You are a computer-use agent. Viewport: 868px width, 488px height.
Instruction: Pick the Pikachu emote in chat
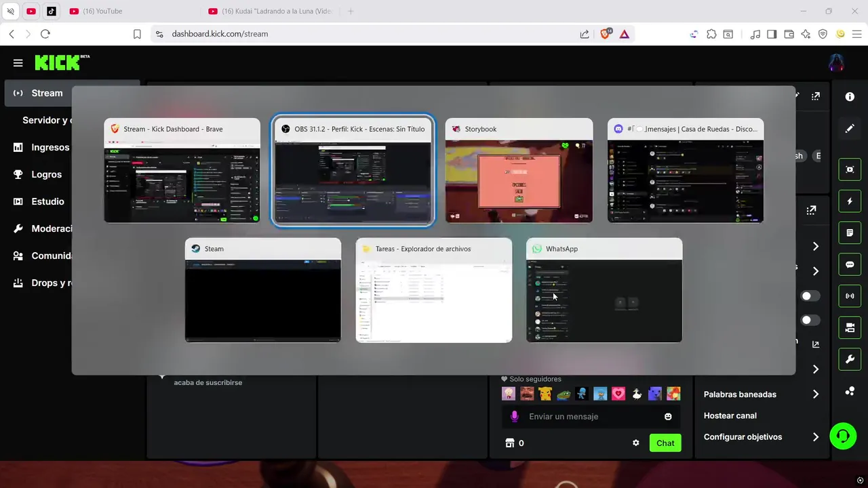[545, 393]
